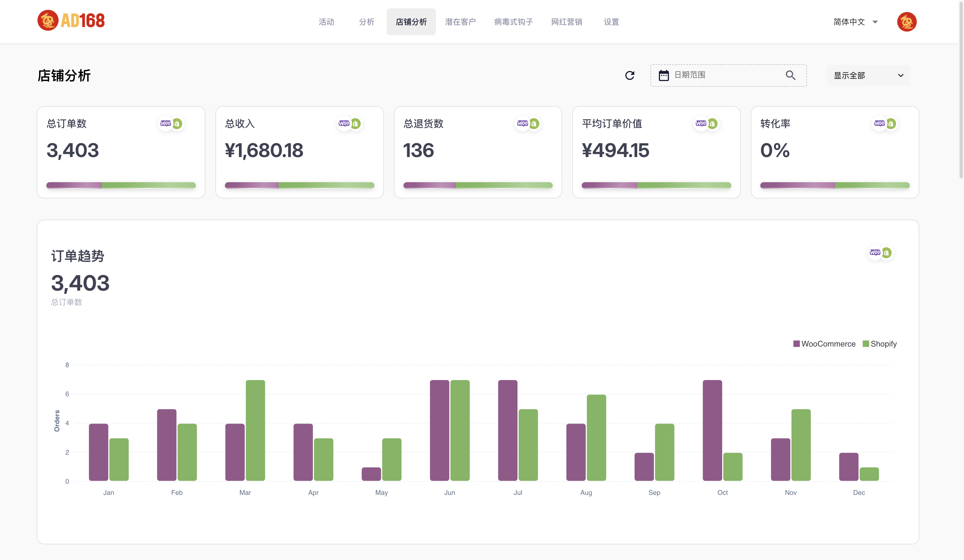This screenshot has width=964, height=560.
Task: Select the 店铺分析 tab
Action: click(x=411, y=22)
